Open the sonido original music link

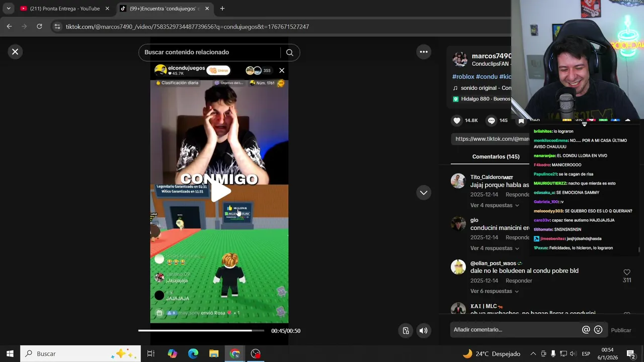click(481, 88)
